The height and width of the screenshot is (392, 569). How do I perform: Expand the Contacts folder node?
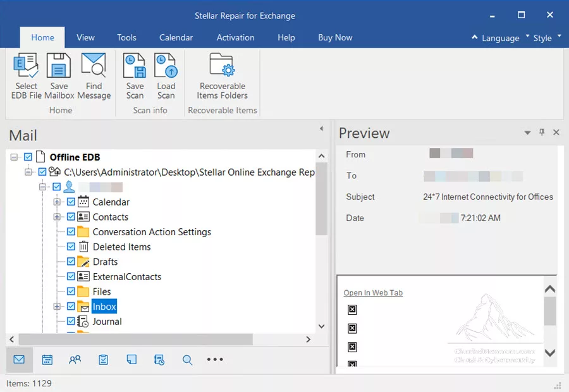click(x=57, y=217)
